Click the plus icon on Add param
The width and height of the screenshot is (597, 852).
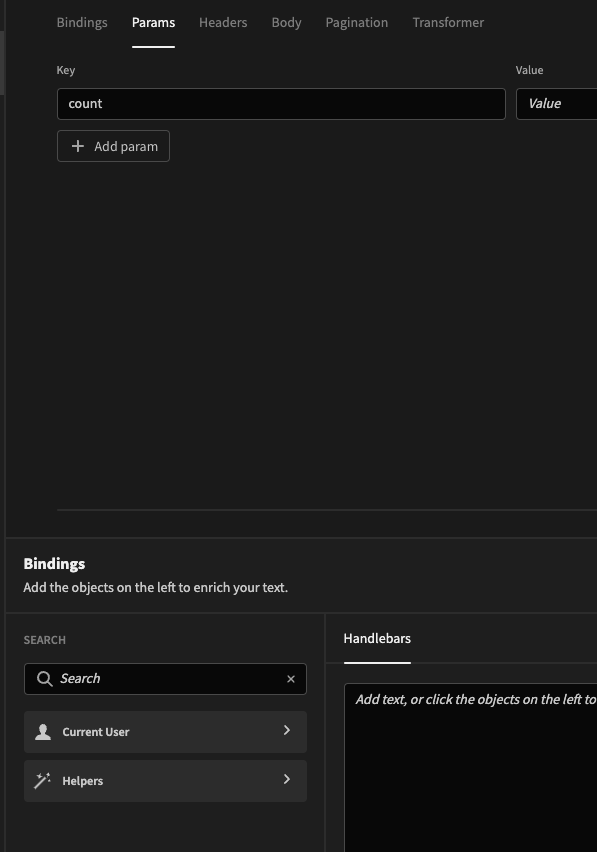78,146
